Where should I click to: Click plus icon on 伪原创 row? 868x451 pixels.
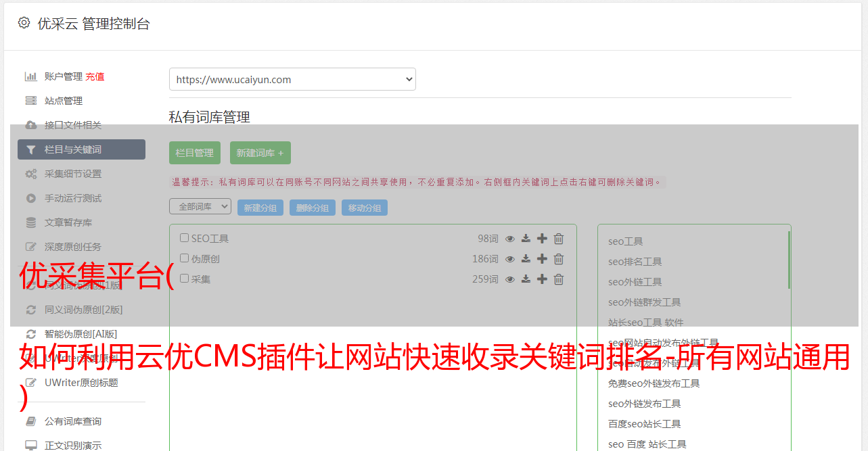542,259
